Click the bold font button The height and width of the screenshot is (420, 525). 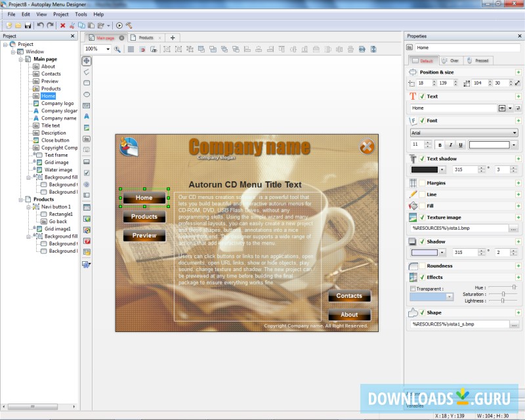point(440,145)
